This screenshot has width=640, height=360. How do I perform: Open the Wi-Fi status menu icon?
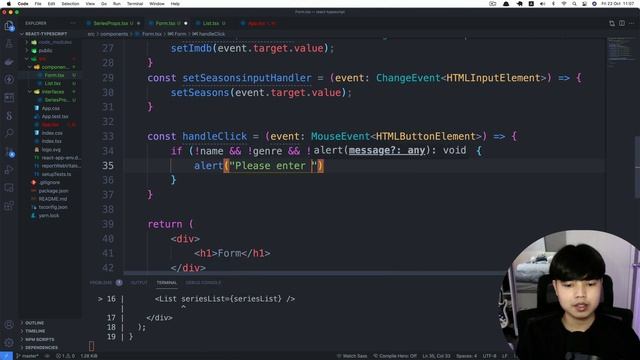tap(564, 4)
